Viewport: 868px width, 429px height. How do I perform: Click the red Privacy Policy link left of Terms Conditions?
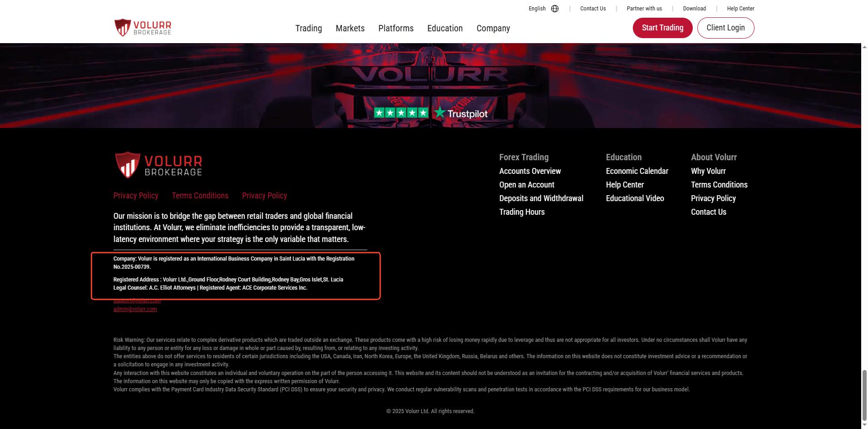click(x=136, y=196)
